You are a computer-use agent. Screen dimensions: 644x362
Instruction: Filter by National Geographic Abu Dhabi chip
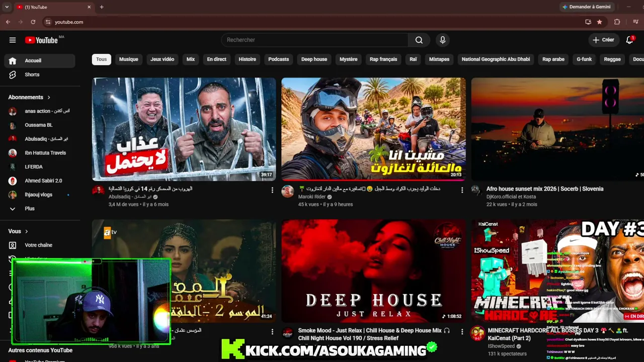click(x=496, y=59)
